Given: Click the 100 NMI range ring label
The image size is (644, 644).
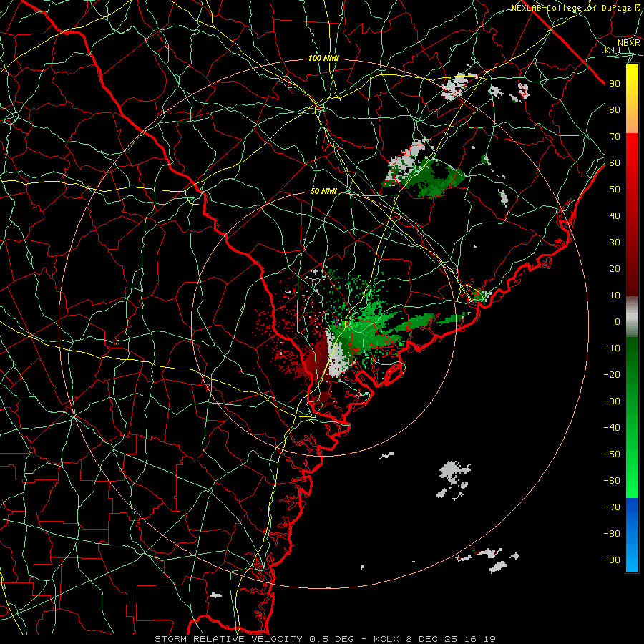Looking at the screenshot, I should click(323, 59).
